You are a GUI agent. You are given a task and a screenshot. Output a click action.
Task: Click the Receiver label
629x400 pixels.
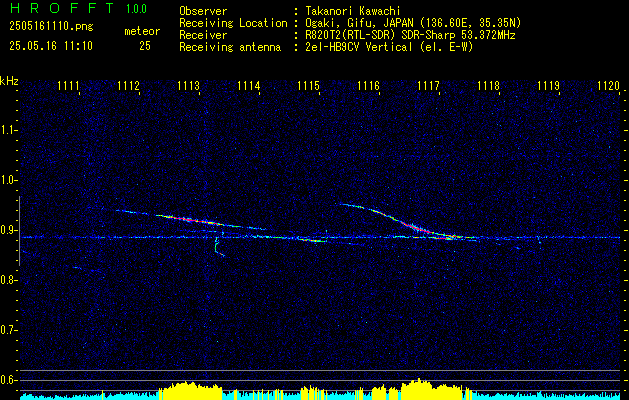203,35
